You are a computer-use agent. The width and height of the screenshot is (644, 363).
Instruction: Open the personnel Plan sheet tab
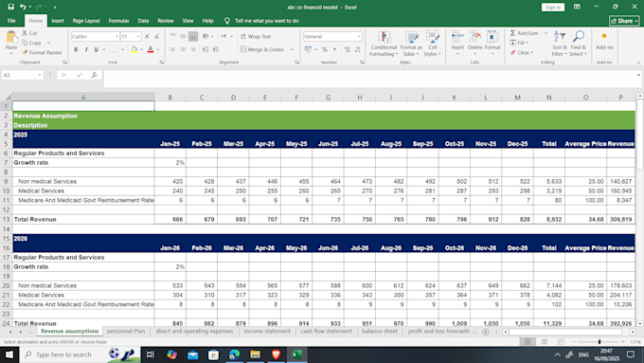[x=126, y=332]
